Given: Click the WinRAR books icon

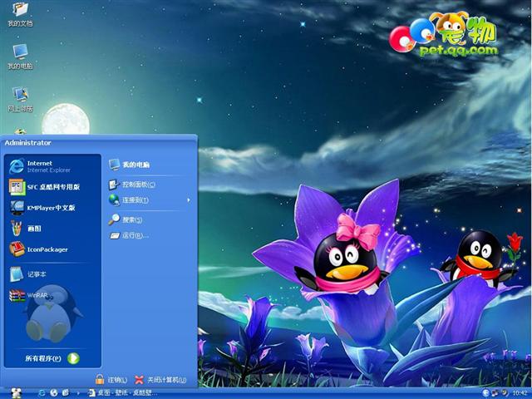Looking at the screenshot, I should point(17,295).
